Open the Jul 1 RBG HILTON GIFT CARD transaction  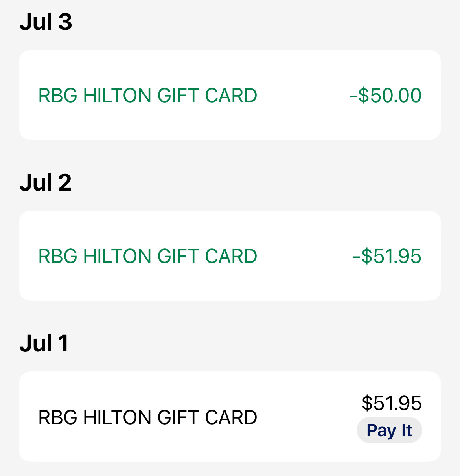(230, 417)
